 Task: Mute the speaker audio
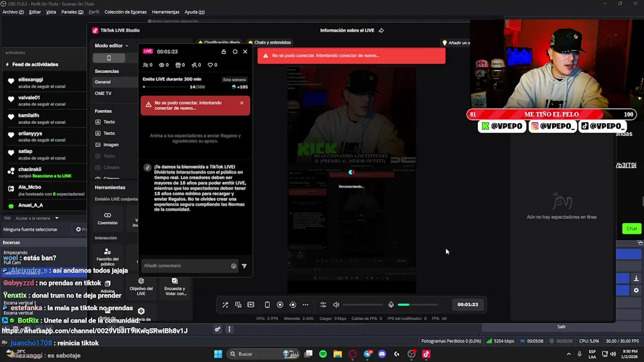click(336, 305)
